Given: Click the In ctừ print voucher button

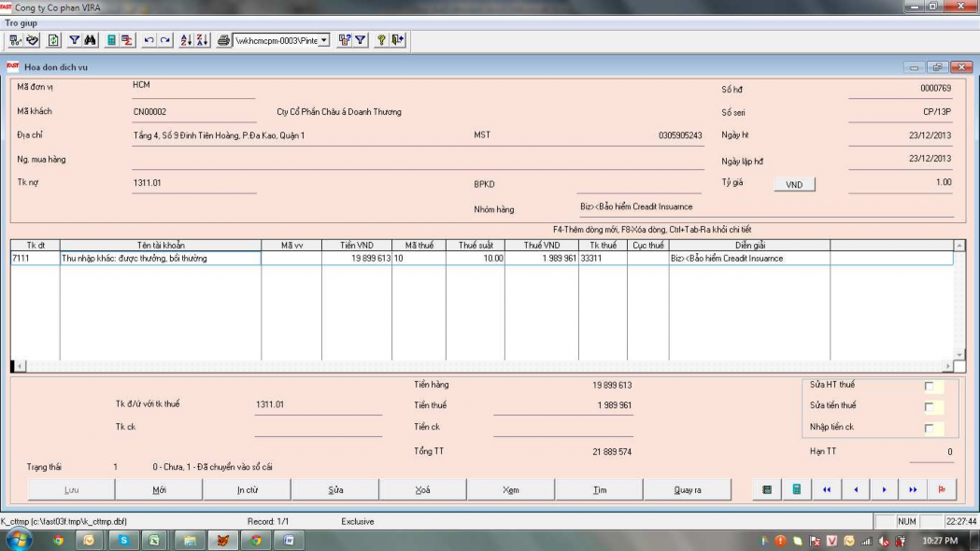Looking at the screenshot, I should tap(247, 489).
